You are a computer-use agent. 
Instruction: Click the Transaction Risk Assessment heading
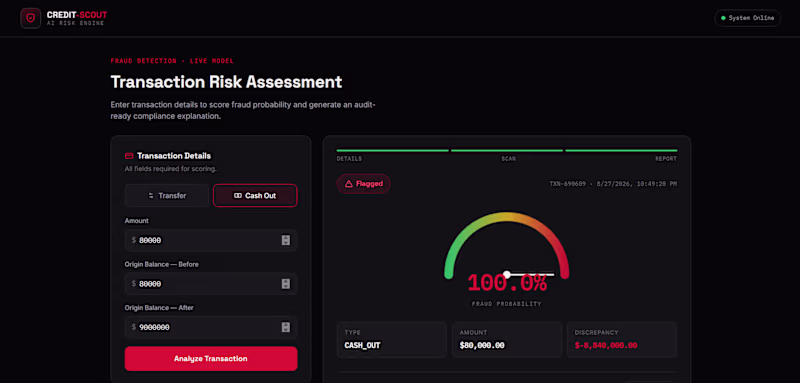(226, 82)
